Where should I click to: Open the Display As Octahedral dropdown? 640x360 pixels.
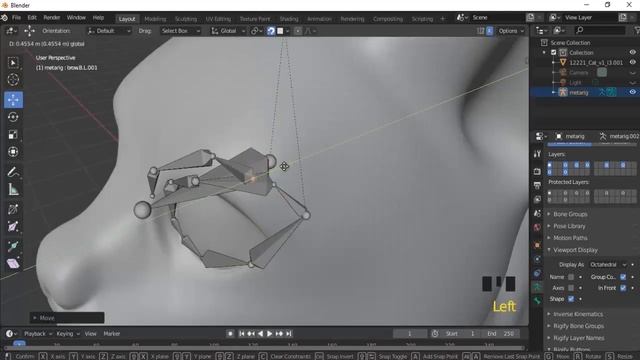607,265
